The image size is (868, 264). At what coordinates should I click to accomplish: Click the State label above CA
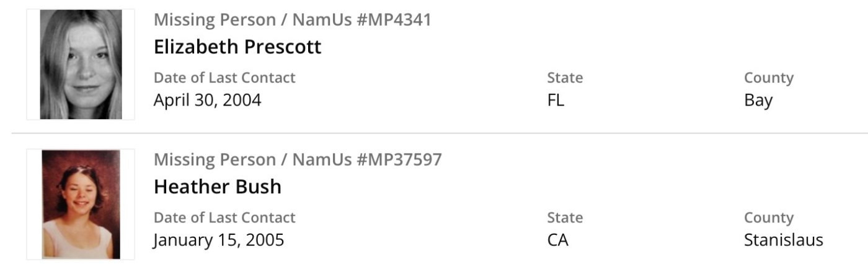[565, 217]
